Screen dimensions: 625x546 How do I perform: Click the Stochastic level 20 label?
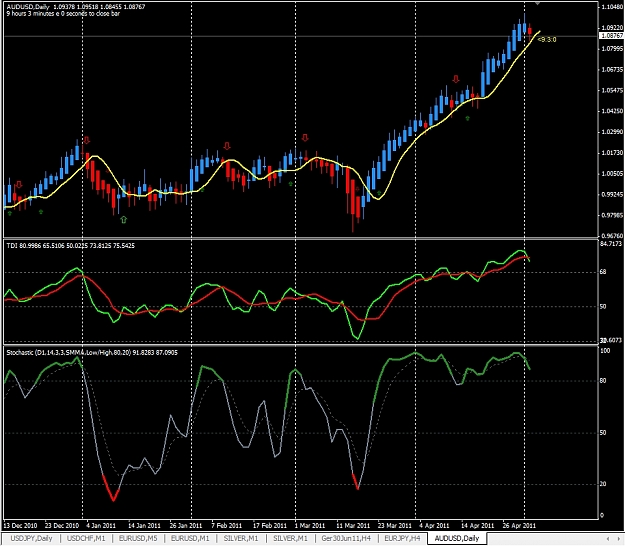point(603,484)
